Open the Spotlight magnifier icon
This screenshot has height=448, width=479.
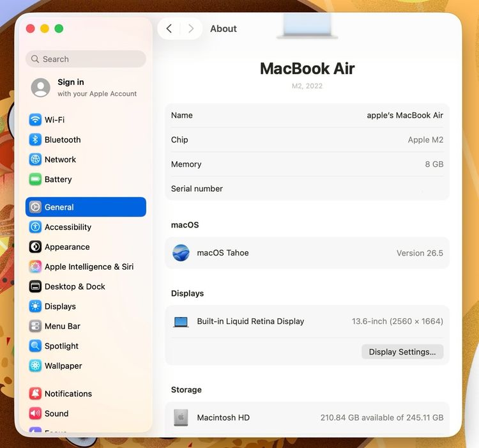click(x=35, y=346)
